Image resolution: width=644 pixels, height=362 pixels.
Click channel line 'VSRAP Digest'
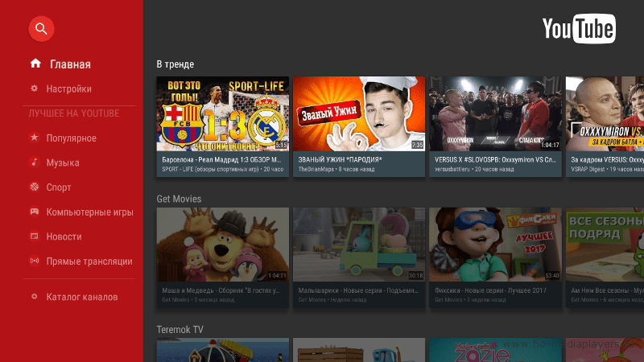[x=588, y=169]
